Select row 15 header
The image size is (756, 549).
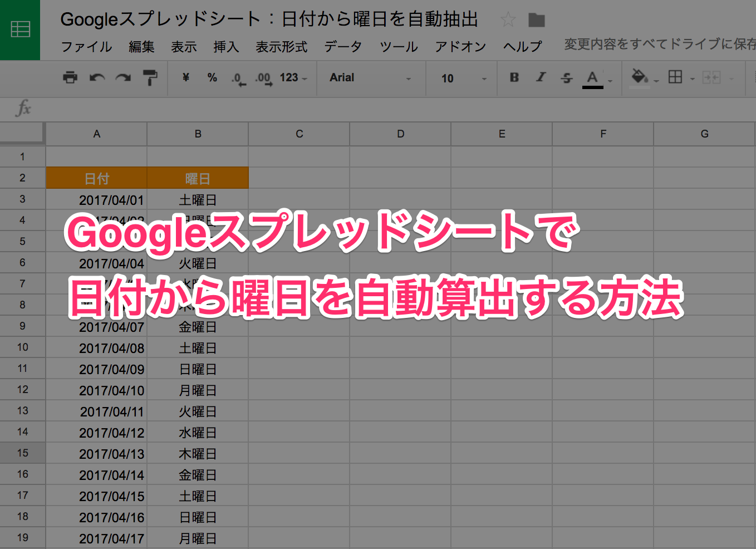(x=22, y=453)
